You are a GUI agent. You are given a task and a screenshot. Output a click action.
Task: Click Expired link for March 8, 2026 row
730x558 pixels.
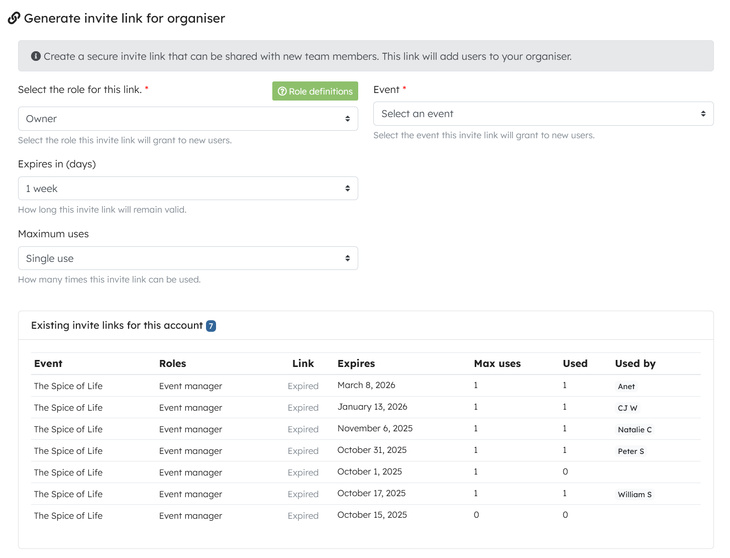303,386
